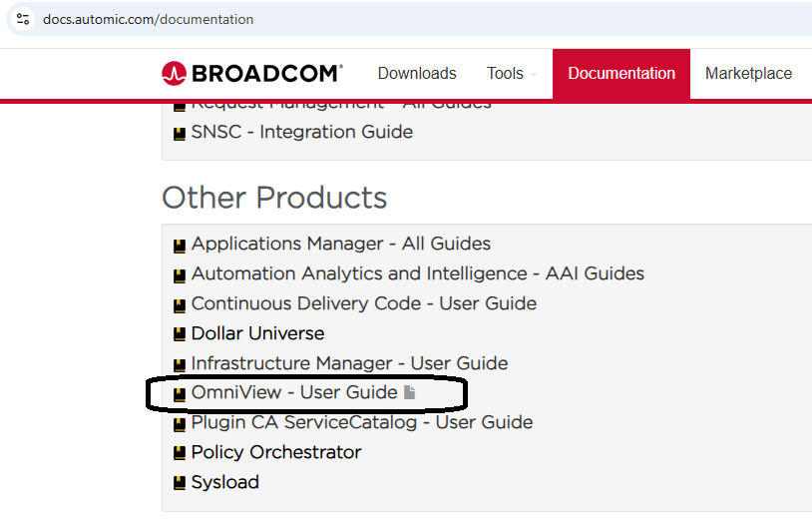Open the Downloads menu item
This screenshot has height=524, width=812.
417,74
